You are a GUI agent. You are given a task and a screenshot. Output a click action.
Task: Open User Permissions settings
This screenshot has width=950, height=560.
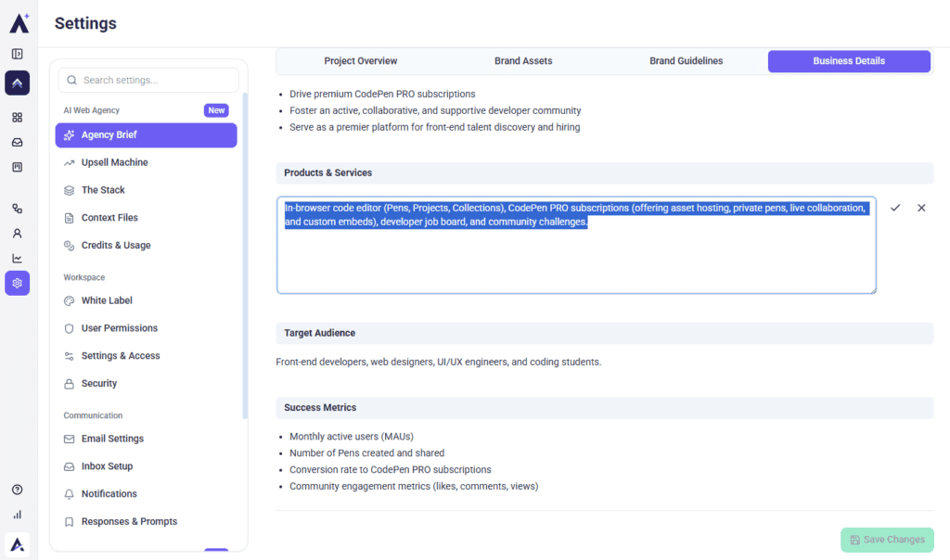coord(146,328)
